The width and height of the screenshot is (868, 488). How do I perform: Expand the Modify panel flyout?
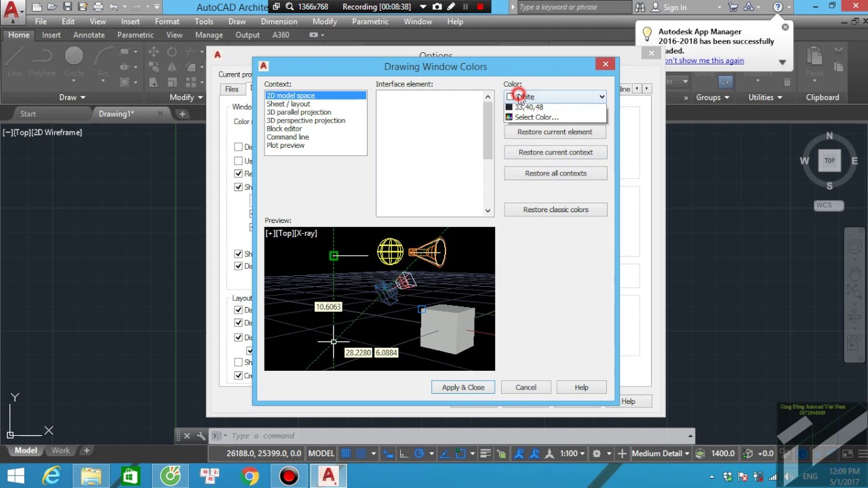coord(186,97)
